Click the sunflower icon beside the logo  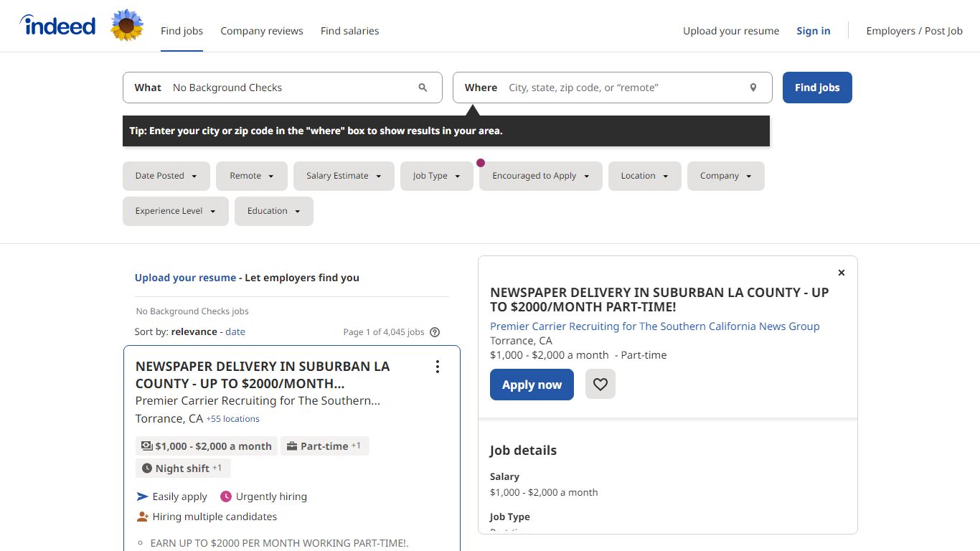(x=127, y=26)
